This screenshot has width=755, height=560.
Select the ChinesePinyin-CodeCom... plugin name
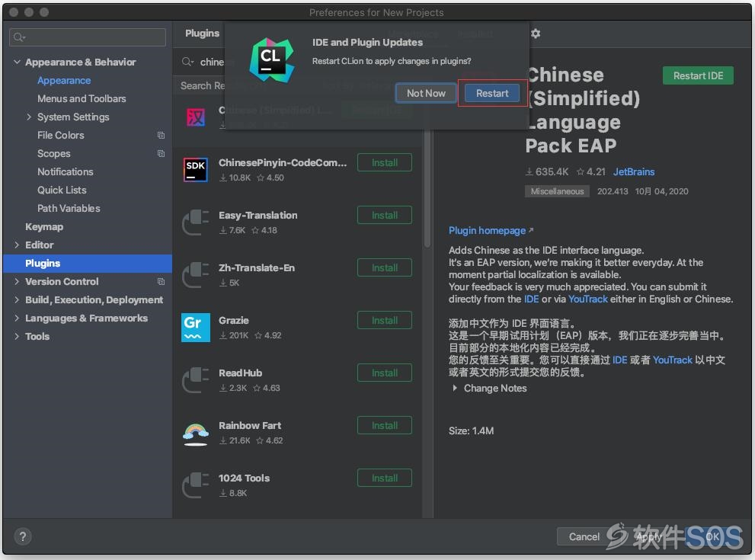283,163
